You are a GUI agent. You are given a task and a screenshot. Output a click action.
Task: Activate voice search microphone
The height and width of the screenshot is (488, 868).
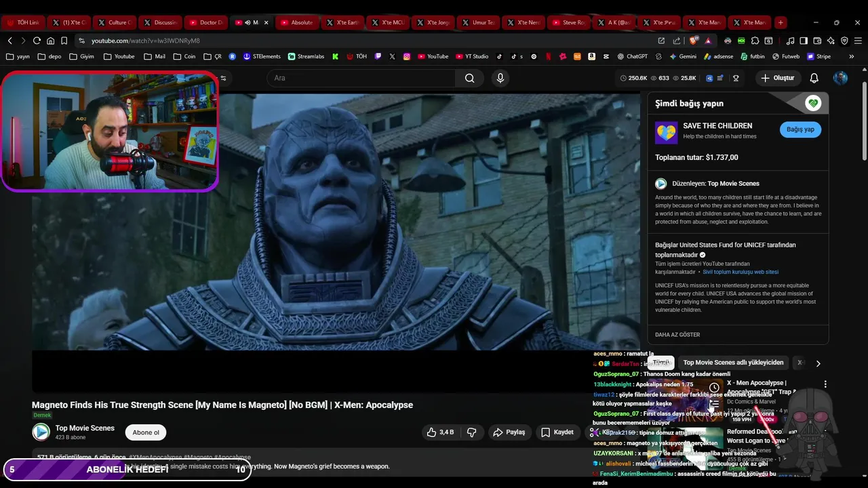[500, 78]
